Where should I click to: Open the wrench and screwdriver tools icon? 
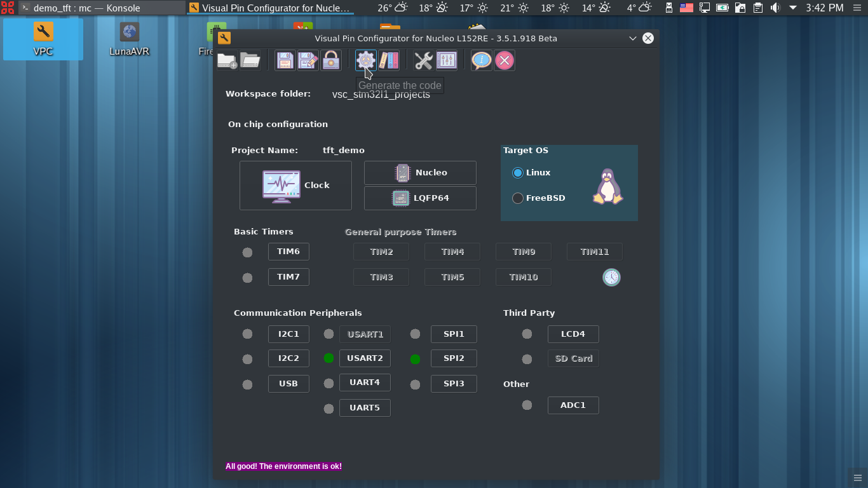pos(423,60)
